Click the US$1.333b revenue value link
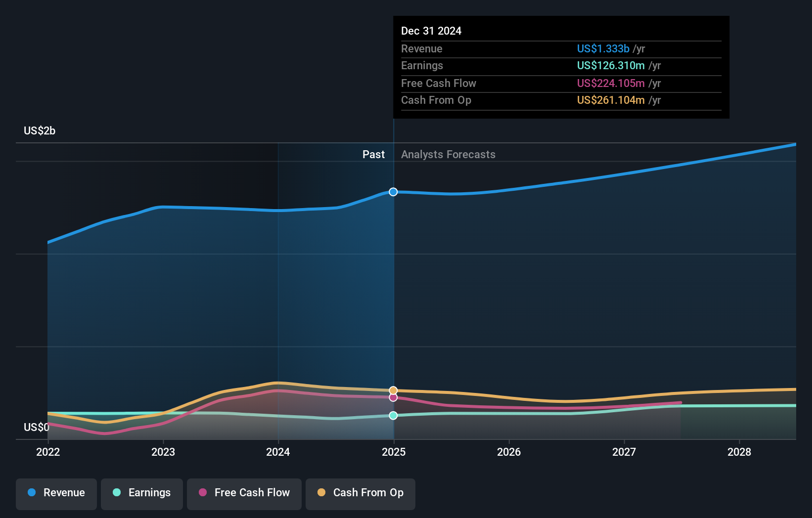 coord(602,48)
